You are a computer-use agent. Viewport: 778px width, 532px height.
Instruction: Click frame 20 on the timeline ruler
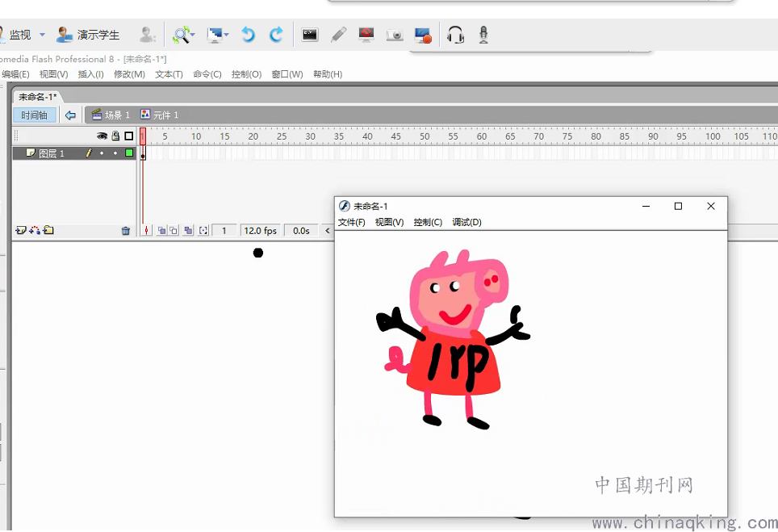[253, 136]
